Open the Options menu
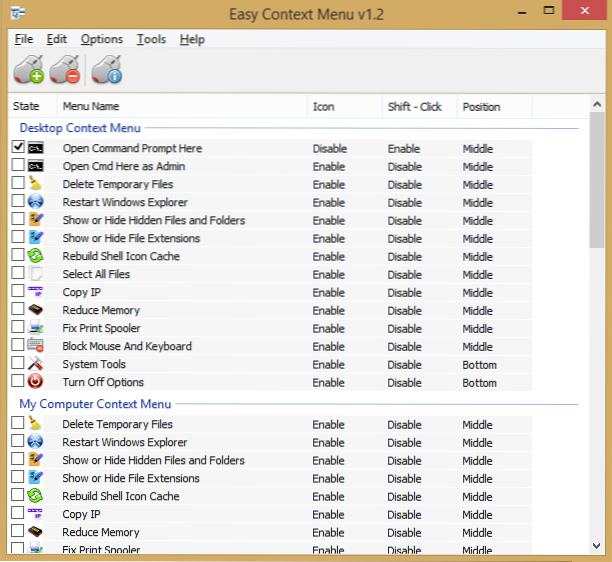 click(x=102, y=39)
